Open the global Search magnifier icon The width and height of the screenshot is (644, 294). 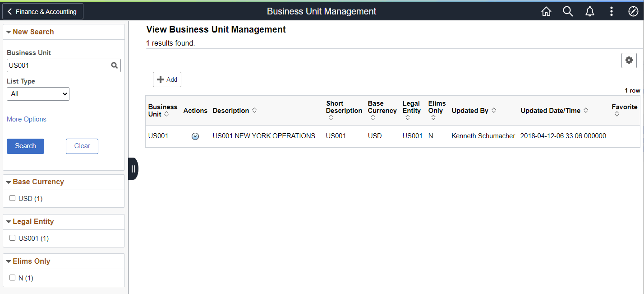pyautogui.click(x=568, y=11)
